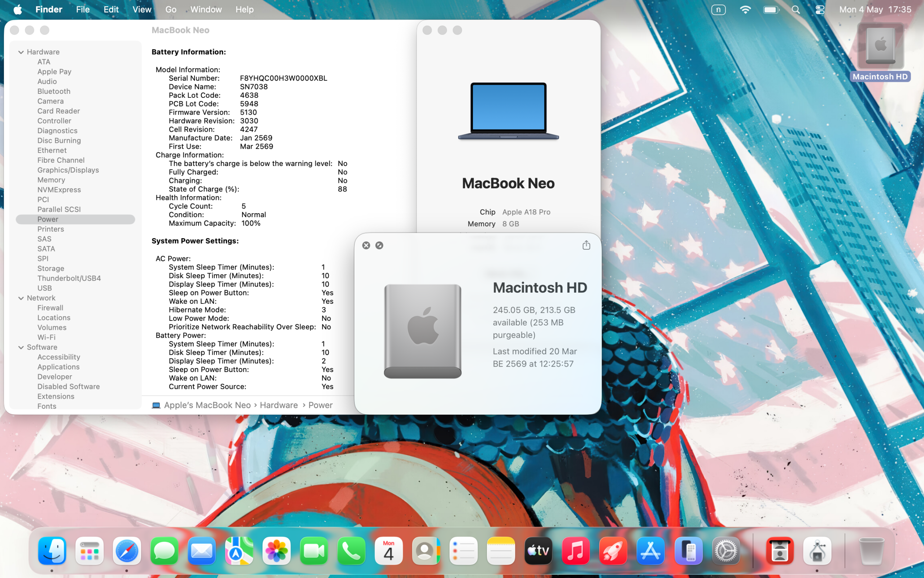The height and width of the screenshot is (578, 924).
Task: Open Trash in the Dock
Action: pyautogui.click(x=872, y=551)
